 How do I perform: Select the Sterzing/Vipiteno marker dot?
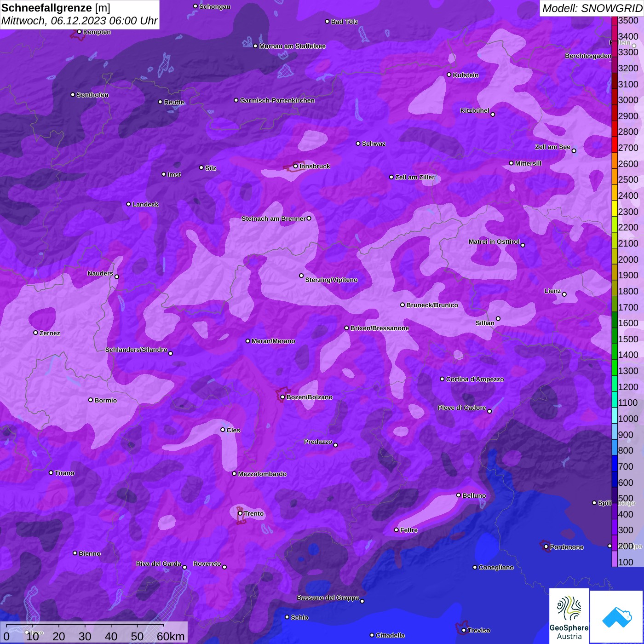click(302, 276)
